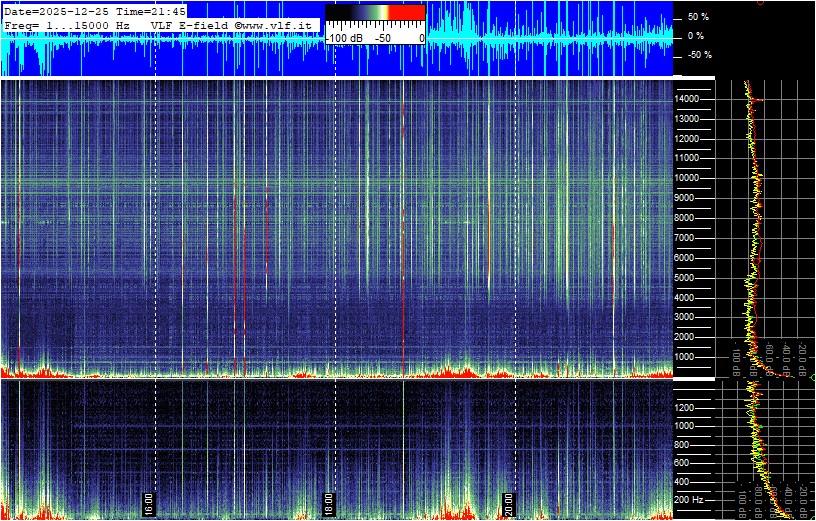Click the 13000 frequency axis label

tap(687, 119)
